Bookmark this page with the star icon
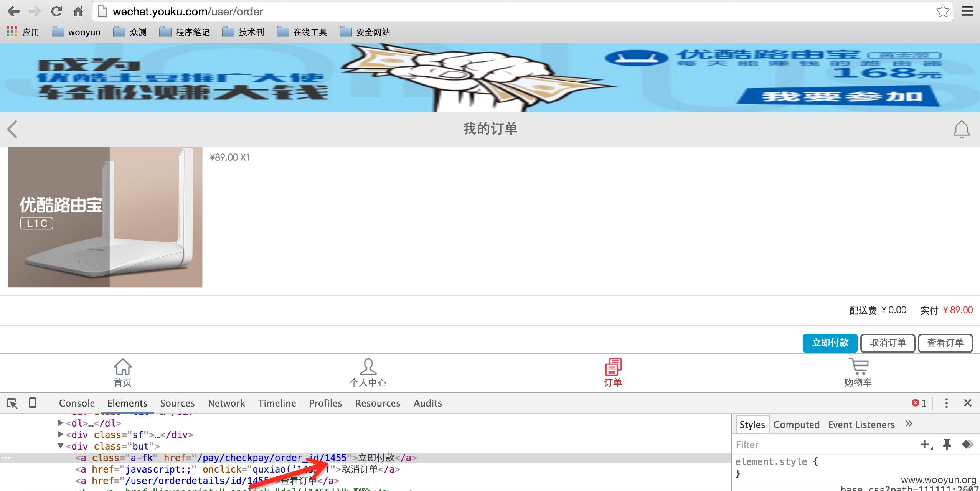Screen dimensions: 980x491 (x=942, y=12)
